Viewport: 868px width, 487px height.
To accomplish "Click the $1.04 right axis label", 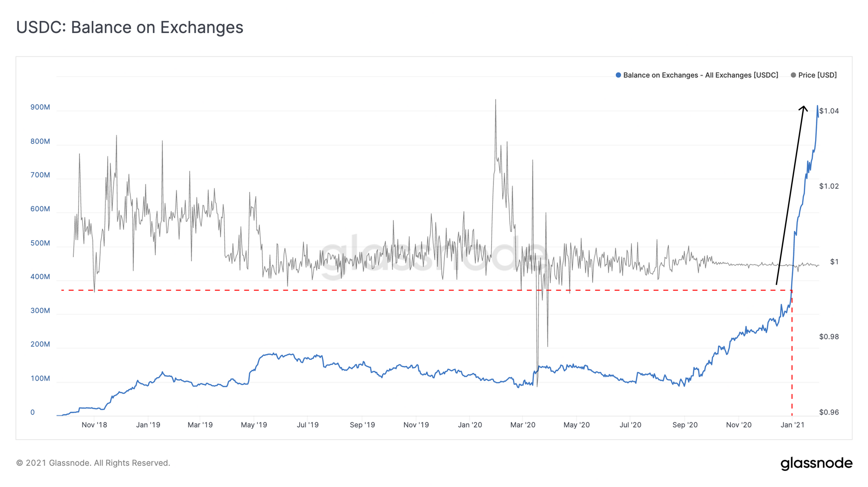I will pos(829,111).
